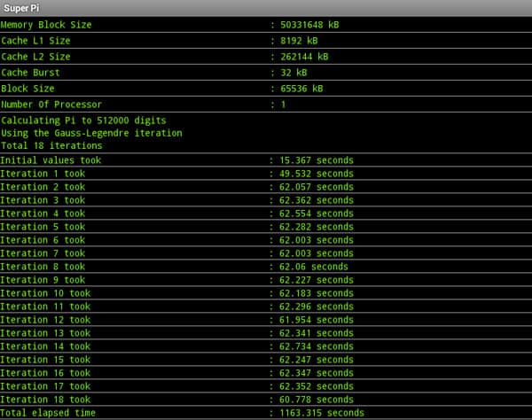Screen dimensions: 532x420
Task: Select the Block Size row label
Action: pos(27,89)
